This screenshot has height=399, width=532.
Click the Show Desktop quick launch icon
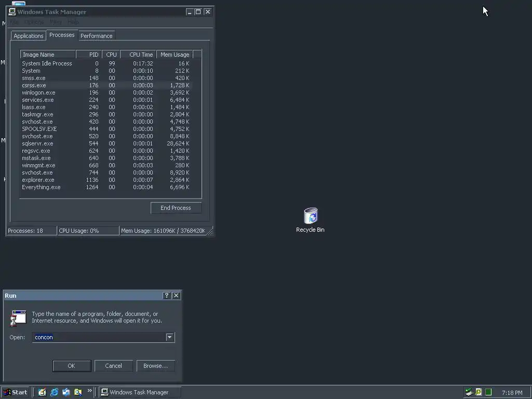pos(42,392)
